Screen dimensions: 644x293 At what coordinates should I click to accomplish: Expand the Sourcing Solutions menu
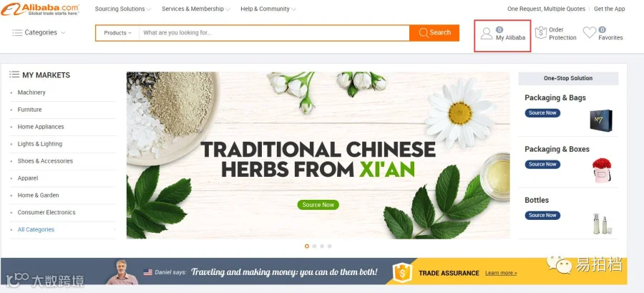123,9
